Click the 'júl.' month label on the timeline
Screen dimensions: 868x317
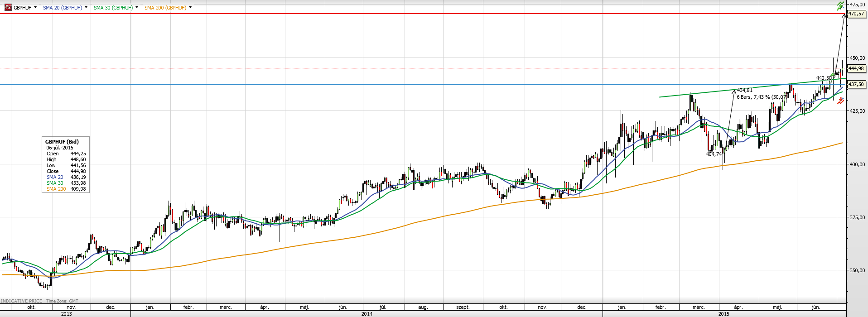383,307
